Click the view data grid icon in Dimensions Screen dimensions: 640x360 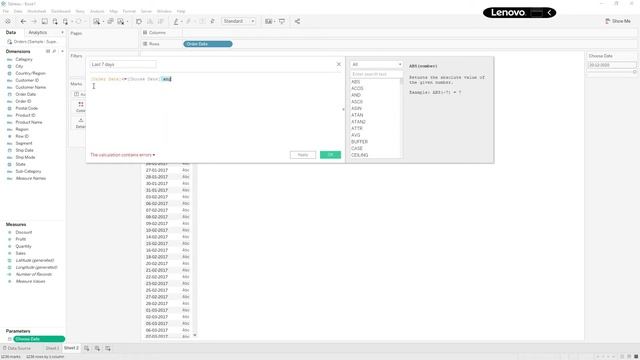point(48,51)
